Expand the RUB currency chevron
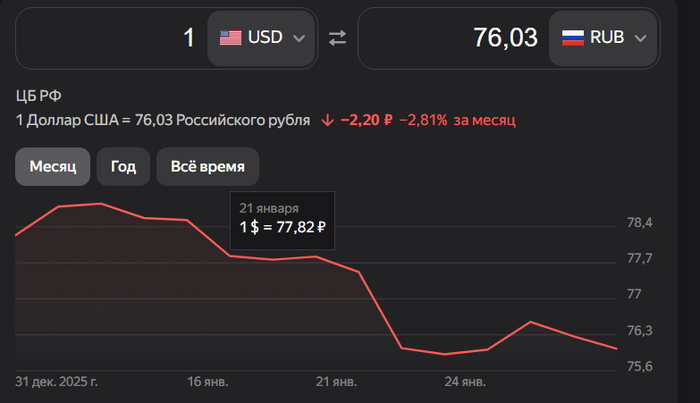700x403 pixels. click(640, 39)
